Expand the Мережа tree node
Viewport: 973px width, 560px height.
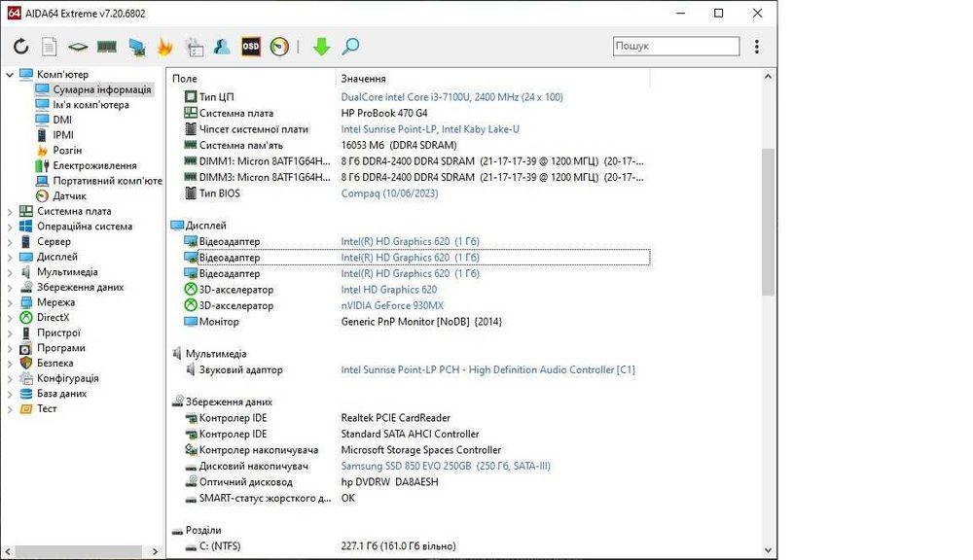tap(10, 302)
